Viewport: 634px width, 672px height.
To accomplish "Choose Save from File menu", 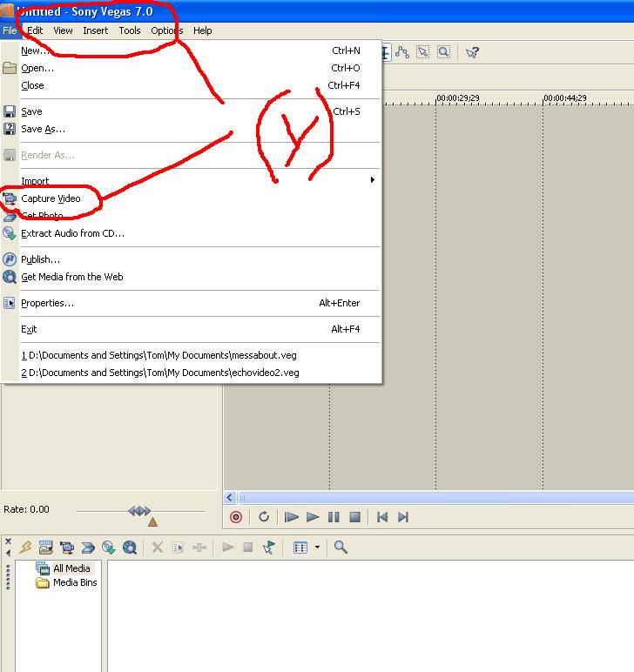I will tap(191, 111).
